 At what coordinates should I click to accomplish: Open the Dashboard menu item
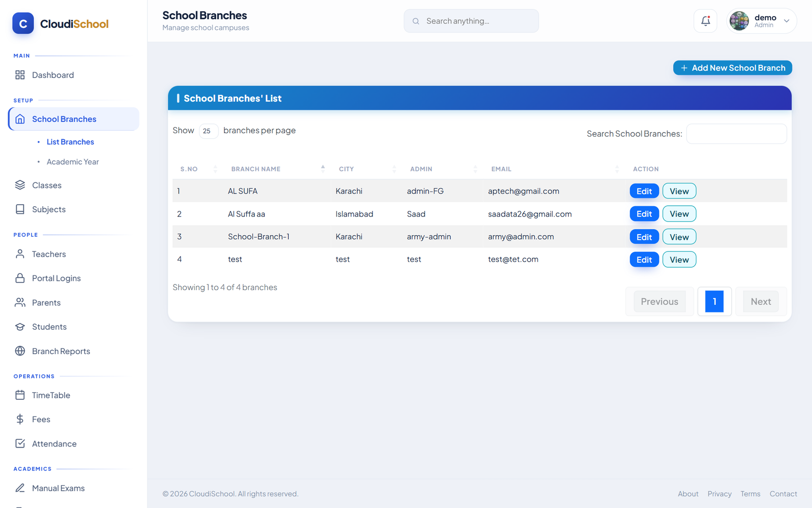click(74, 75)
